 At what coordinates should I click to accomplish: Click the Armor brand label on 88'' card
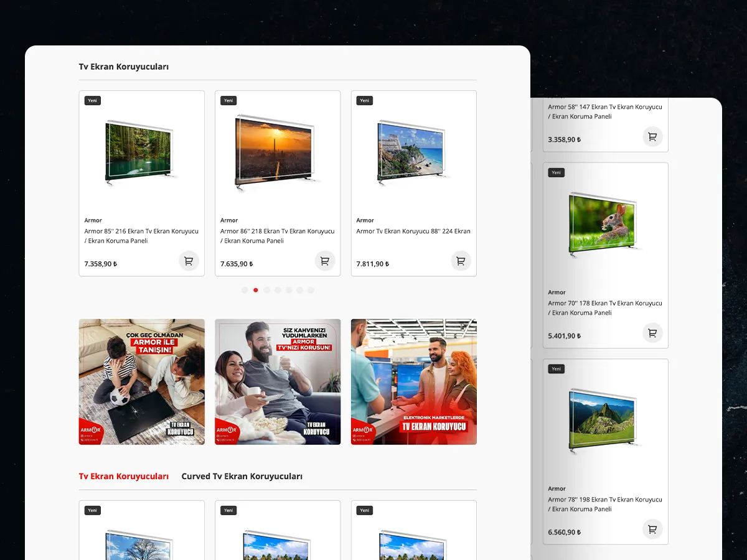365,220
